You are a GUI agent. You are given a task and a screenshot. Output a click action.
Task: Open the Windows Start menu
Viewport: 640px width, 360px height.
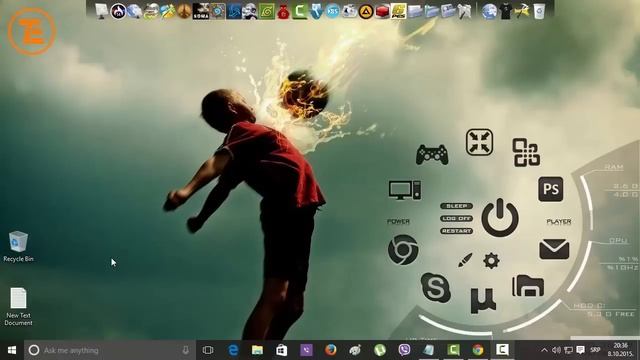(12, 350)
